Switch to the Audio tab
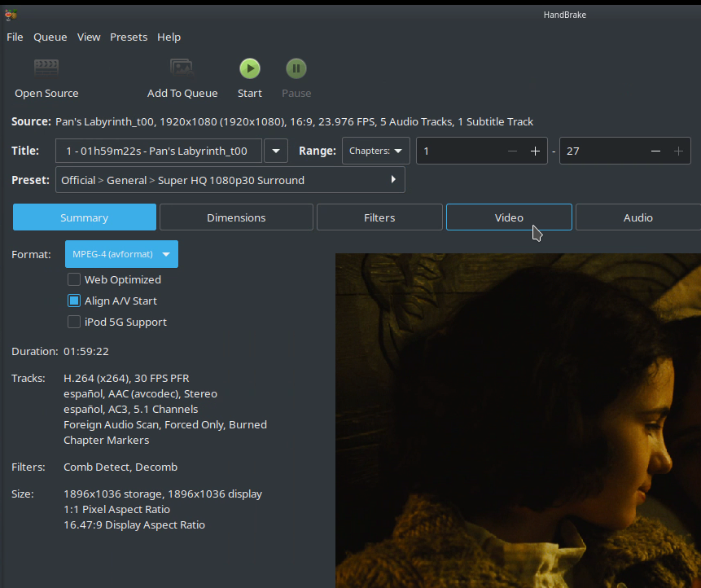Viewport: 701px width, 588px height. pos(638,217)
